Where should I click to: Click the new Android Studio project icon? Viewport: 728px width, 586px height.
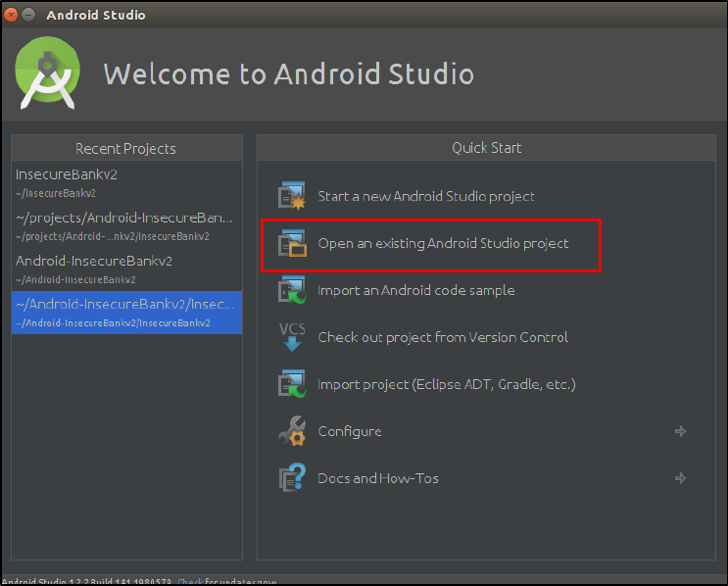point(292,195)
